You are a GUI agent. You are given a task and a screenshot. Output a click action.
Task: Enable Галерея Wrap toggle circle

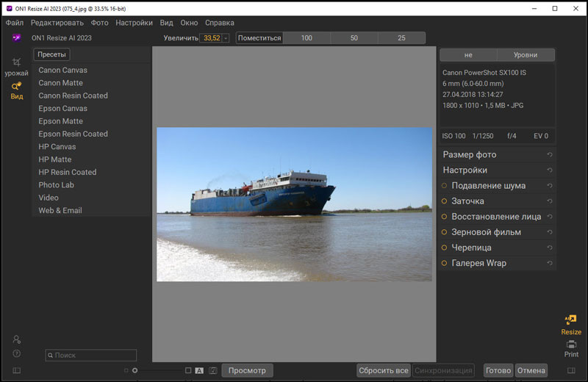(445, 263)
